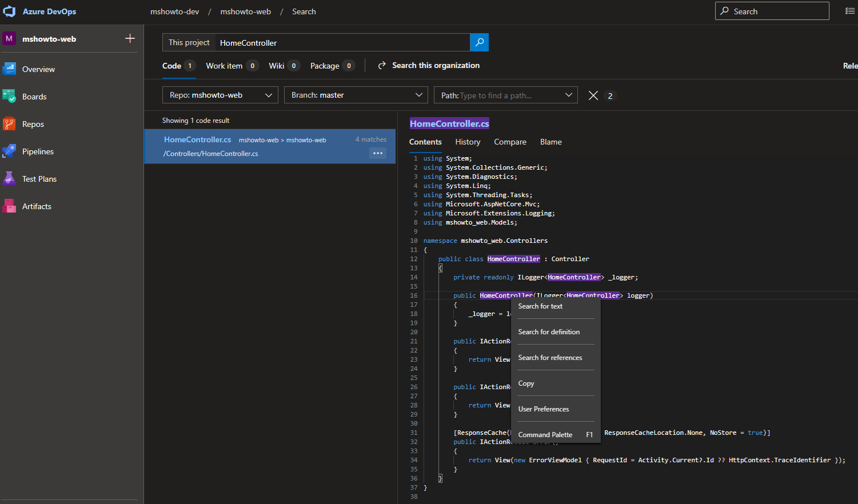Click line number 34 in the code
This screenshot has height=504, width=858.
pos(414,460)
